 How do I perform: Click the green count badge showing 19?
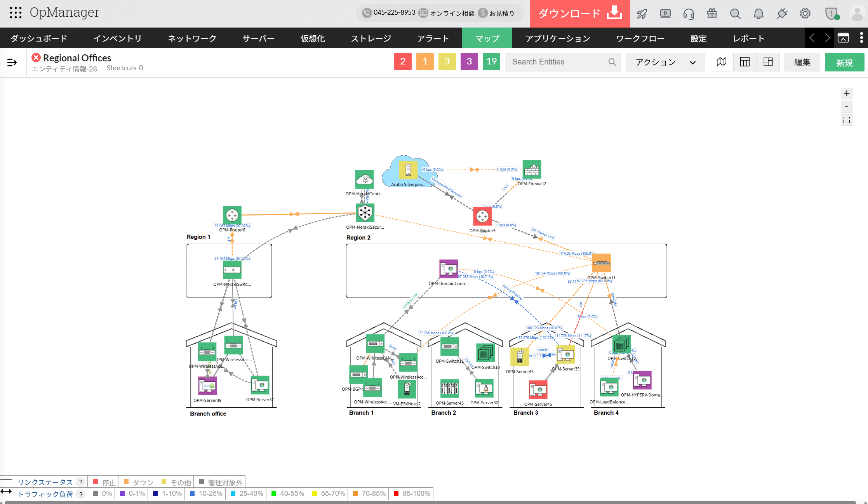click(x=491, y=62)
